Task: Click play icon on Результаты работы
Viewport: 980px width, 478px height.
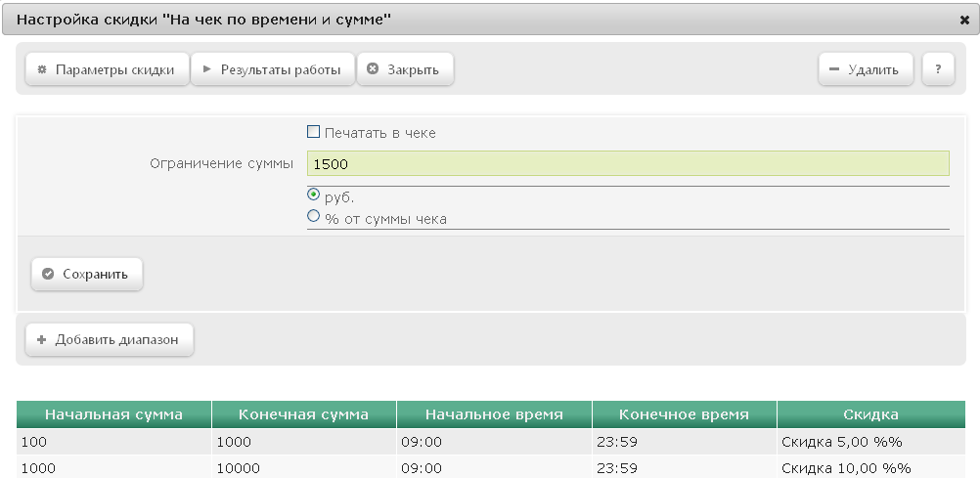Action: [x=207, y=69]
